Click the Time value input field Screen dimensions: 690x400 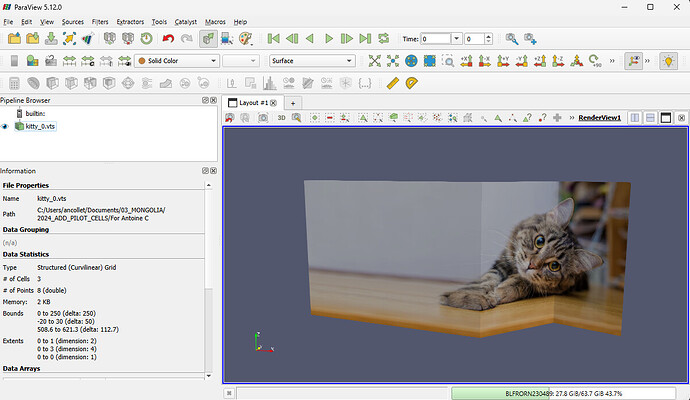pos(436,39)
